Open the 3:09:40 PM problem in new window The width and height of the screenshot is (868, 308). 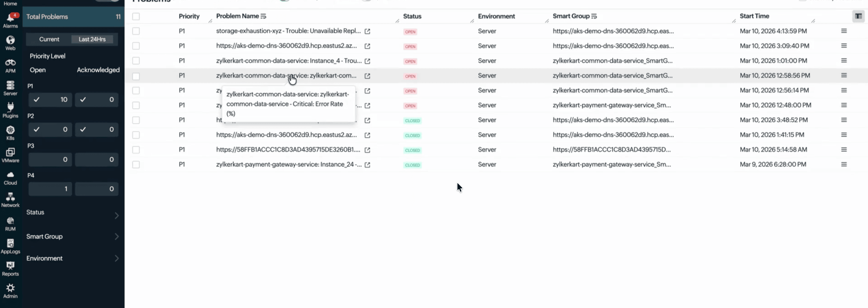coord(367,46)
